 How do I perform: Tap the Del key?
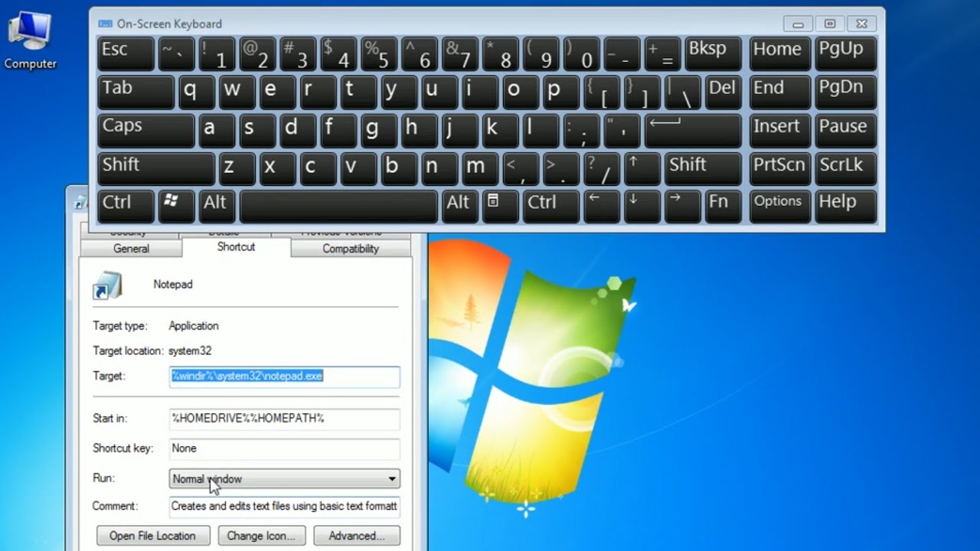723,92
